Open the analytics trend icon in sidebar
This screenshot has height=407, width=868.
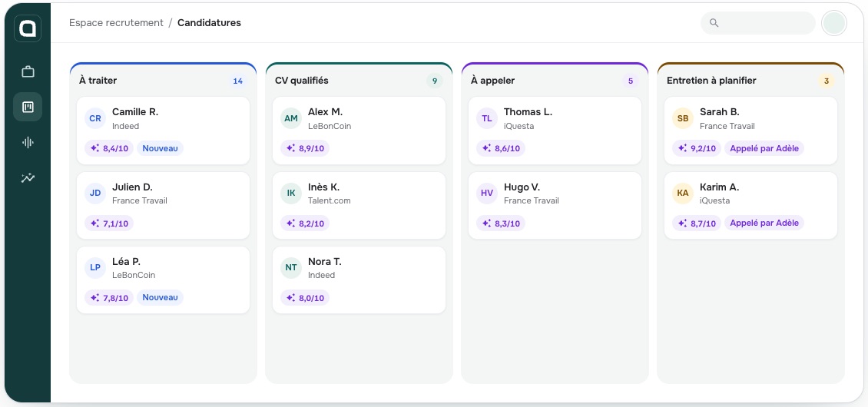(28, 177)
